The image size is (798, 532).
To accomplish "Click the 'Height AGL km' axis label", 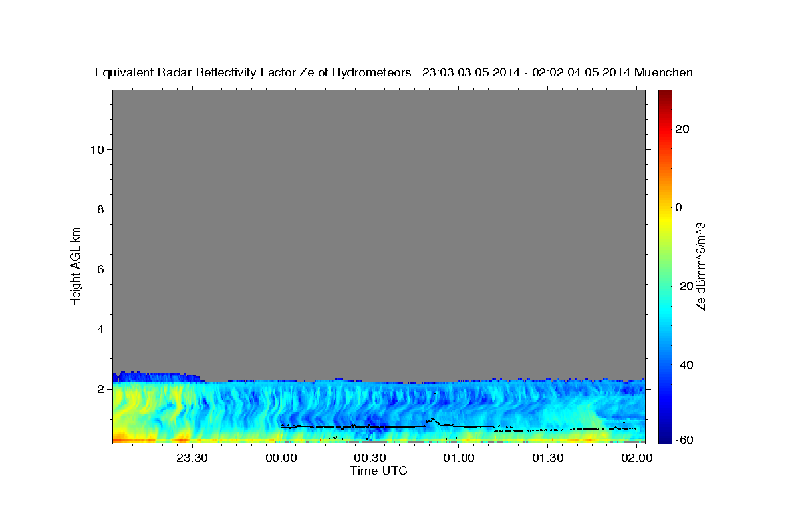I will (x=76, y=265).
